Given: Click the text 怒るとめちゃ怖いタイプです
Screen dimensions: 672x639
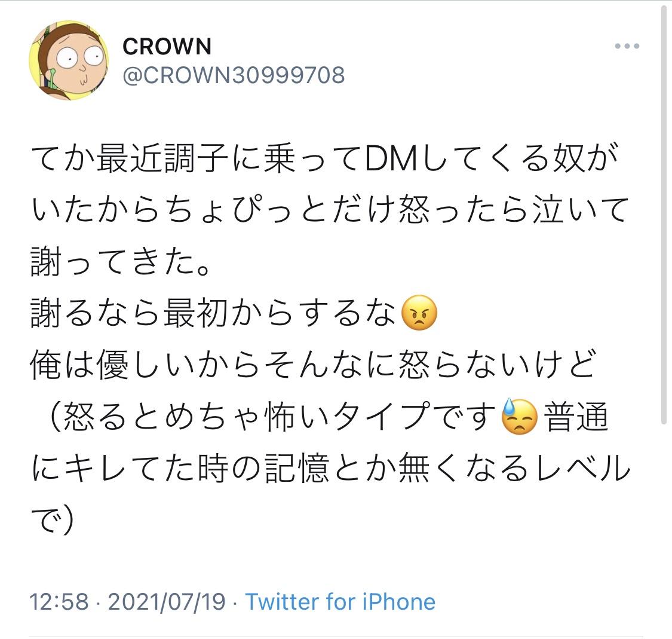Looking at the screenshot, I should 280,417.
